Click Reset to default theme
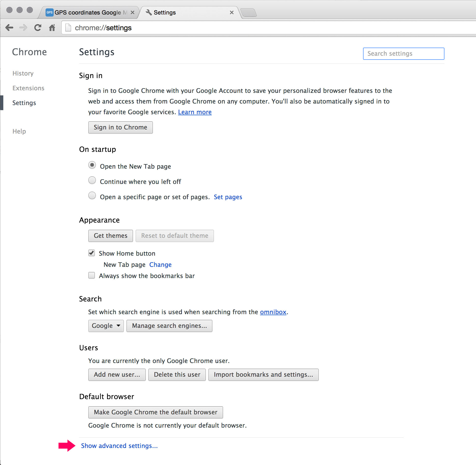This screenshot has height=465, width=476. (175, 236)
